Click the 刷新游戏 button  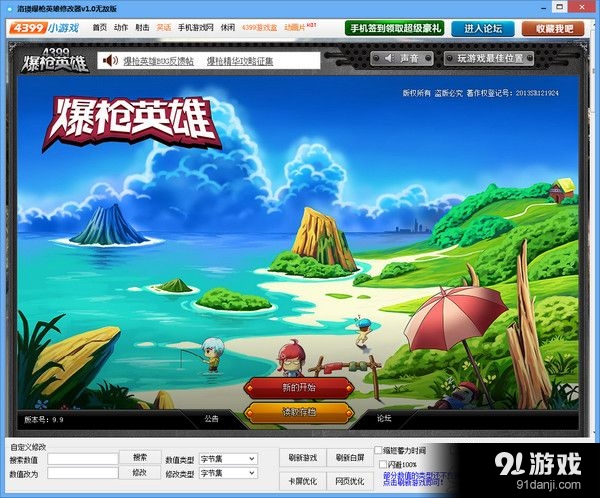(x=303, y=458)
